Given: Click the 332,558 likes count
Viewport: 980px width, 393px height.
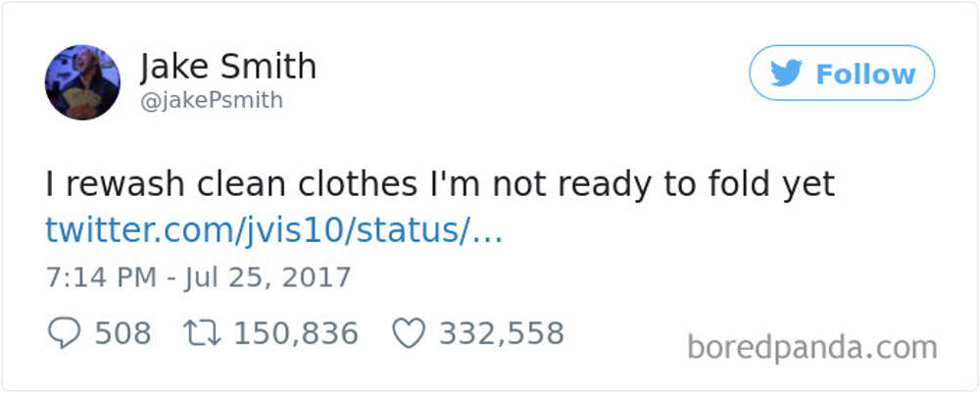Looking at the screenshot, I should tap(501, 333).
